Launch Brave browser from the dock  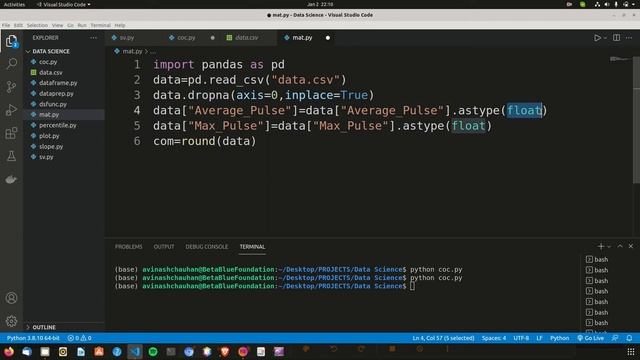click(x=225, y=351)
